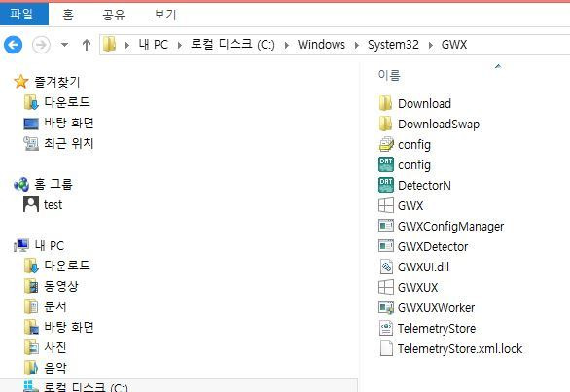Screen dimensions: 570x392
Task: Select the GWXConfigManager file name
Action: 450,227
